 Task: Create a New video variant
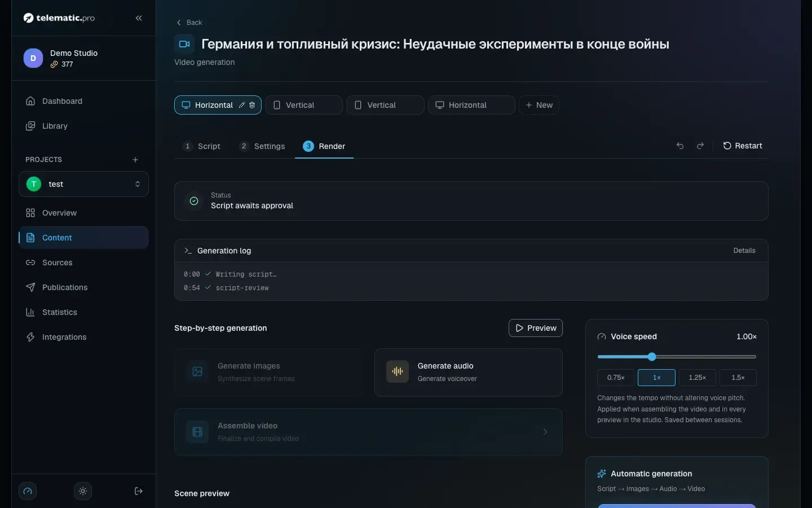539,105
